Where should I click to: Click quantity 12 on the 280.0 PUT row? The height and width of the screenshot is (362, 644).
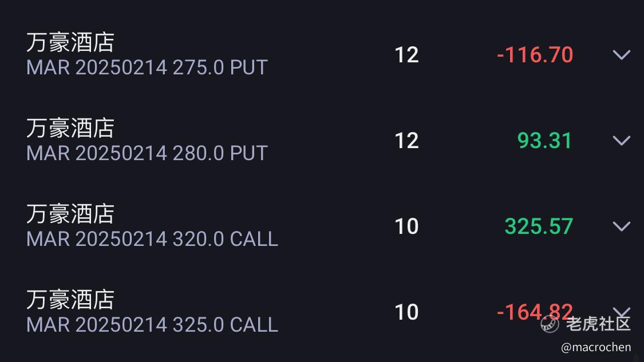(406, 141)
